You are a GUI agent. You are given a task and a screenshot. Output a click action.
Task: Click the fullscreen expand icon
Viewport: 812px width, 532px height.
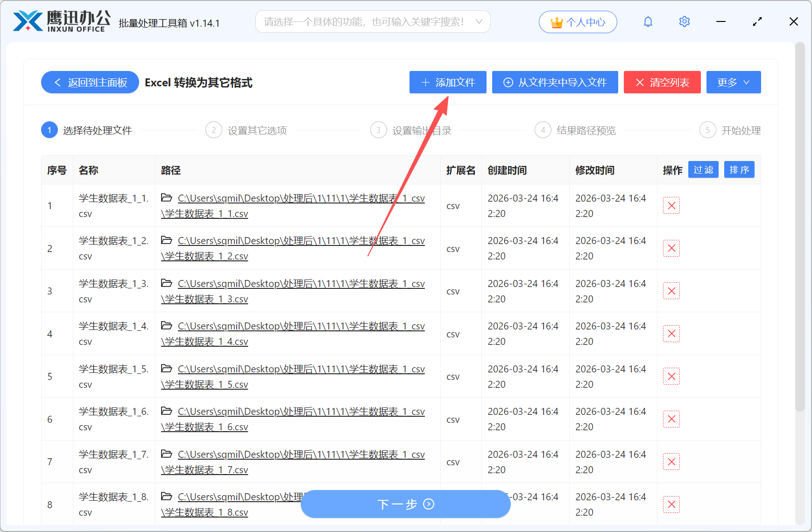coord(757,21)
